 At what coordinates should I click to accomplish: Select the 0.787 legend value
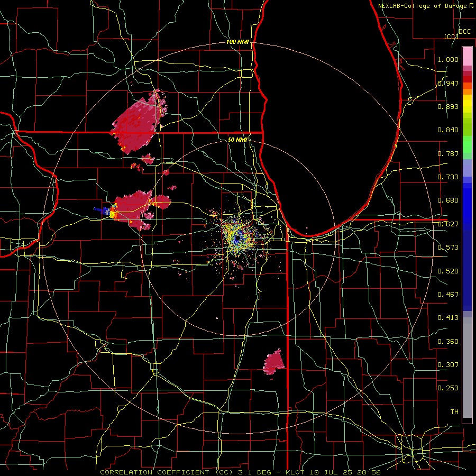click(x=448, y=153)
